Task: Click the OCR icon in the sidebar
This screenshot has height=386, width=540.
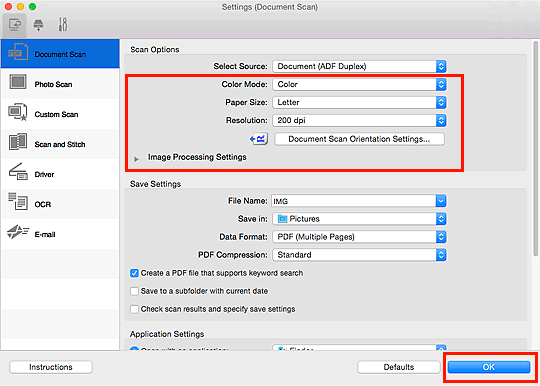Action: (x=18, y=201)
